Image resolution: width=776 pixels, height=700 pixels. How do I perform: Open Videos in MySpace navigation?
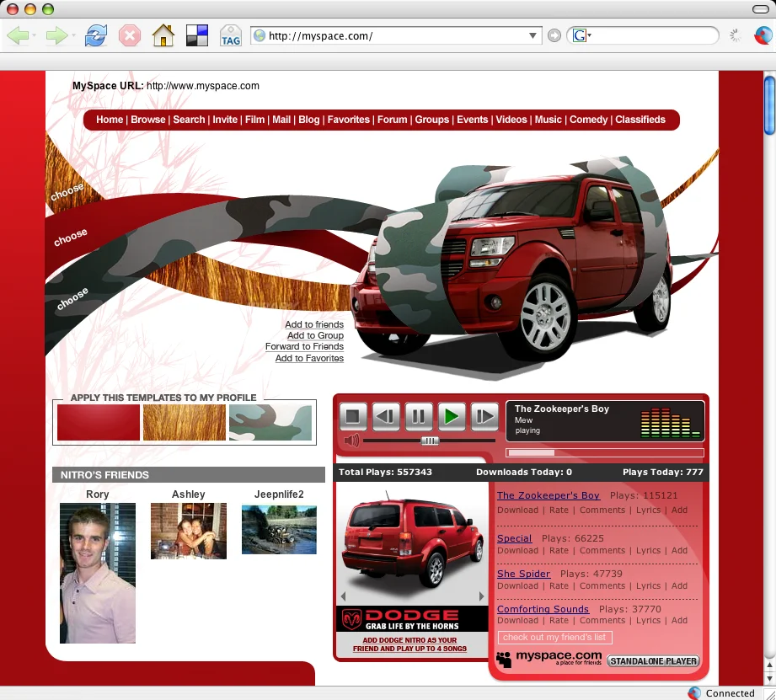[511, 120]
